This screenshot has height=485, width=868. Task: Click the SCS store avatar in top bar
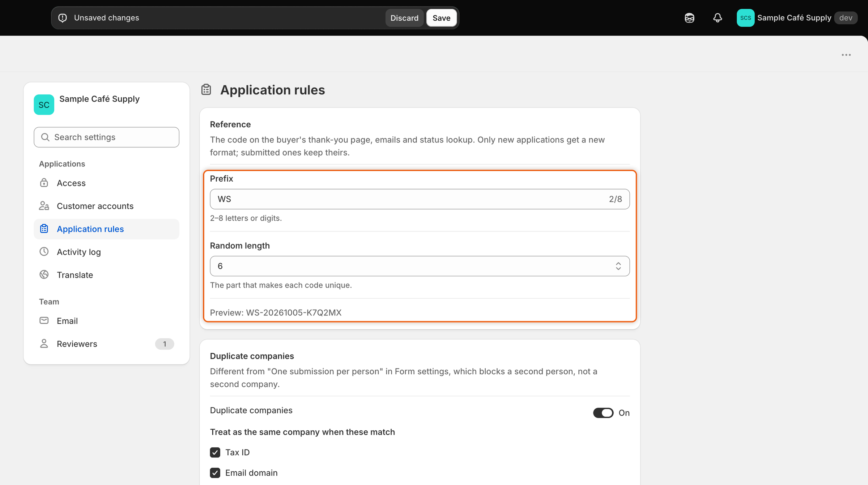point(745,18)
